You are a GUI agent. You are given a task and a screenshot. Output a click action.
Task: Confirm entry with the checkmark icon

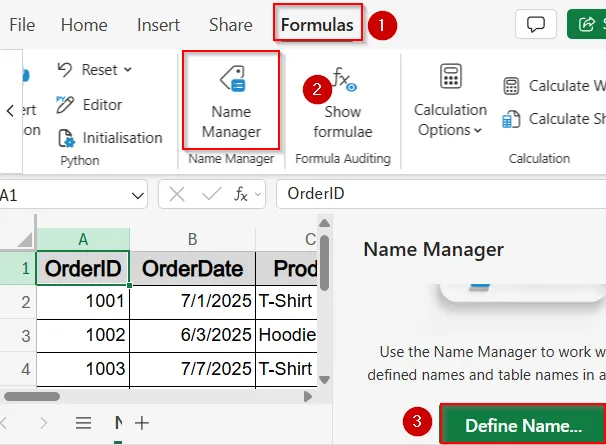point(212,194)
